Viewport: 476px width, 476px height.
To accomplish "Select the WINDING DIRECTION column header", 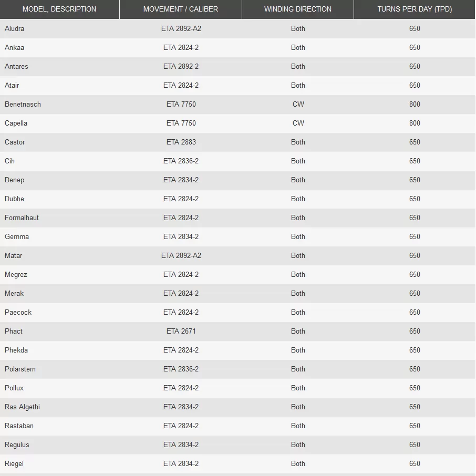I will [x=297, y=9].
